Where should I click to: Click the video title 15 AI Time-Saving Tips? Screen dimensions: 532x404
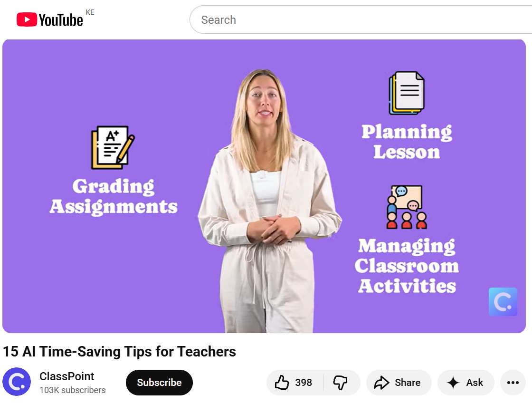[119, 352]
